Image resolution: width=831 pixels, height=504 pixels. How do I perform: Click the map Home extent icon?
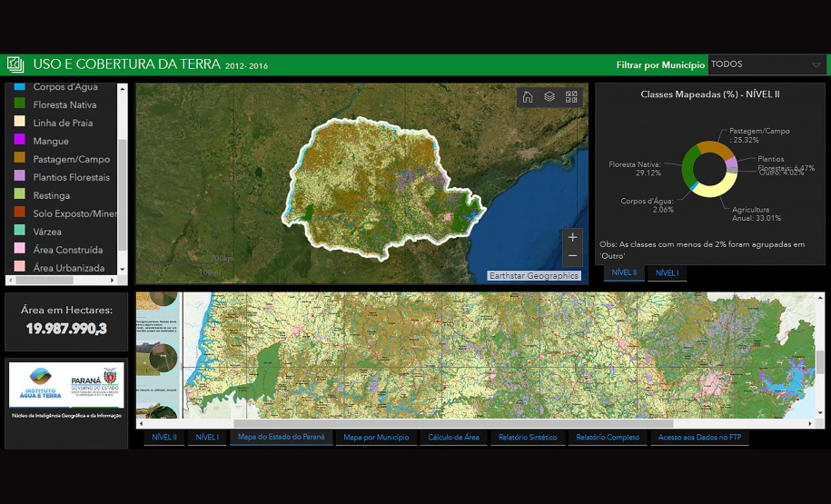(528, 97)
